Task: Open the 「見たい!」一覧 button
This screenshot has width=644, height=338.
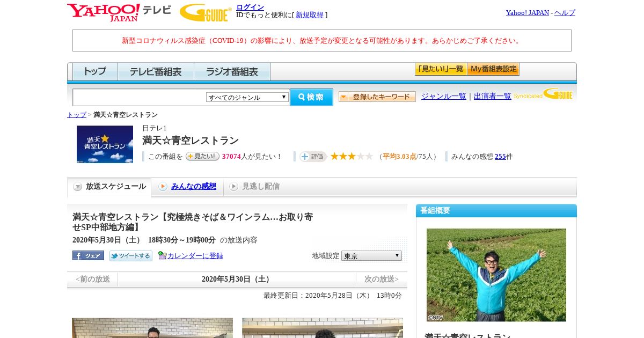Action: (x=441, y=69)
